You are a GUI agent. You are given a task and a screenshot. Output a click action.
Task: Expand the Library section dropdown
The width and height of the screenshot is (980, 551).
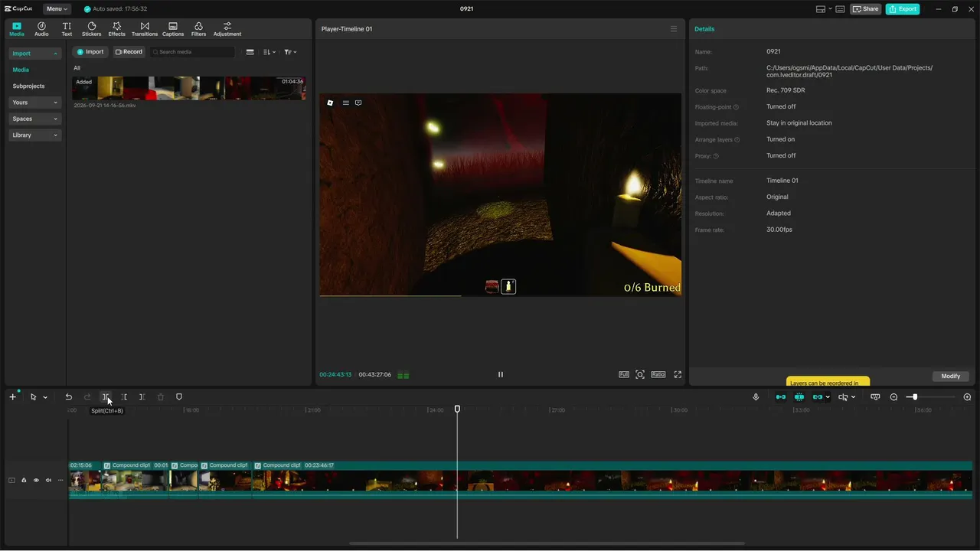(x=35, y=135)
